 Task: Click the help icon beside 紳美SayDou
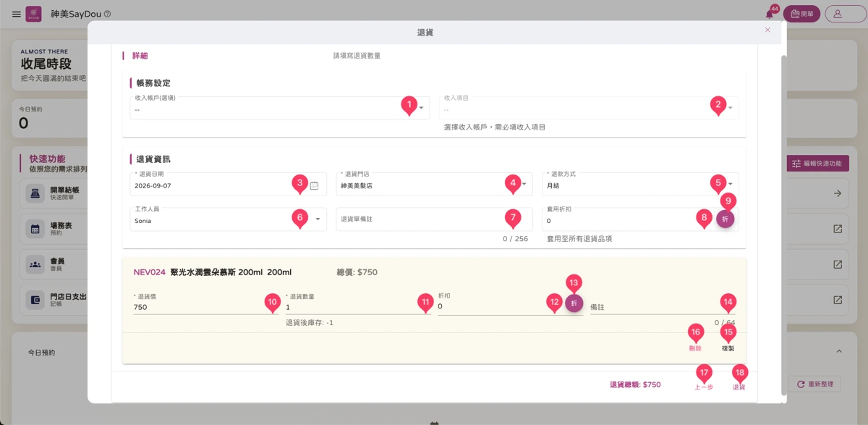[x=108, y=14]
